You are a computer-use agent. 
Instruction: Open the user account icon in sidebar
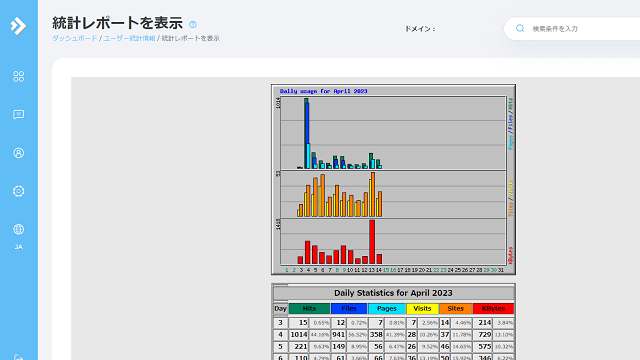pos(18,153)
